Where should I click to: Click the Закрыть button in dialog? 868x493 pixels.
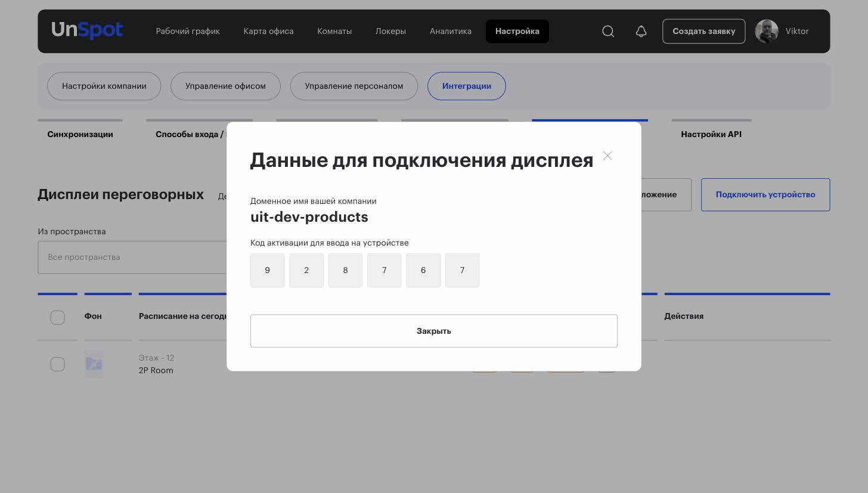434,331
